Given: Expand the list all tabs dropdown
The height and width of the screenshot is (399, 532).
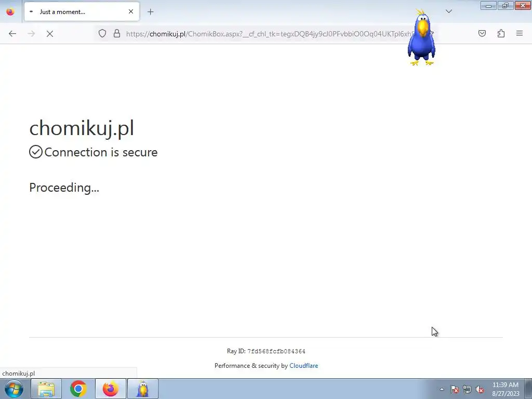Looking at the screenshot, I should [x=448, y=11].
